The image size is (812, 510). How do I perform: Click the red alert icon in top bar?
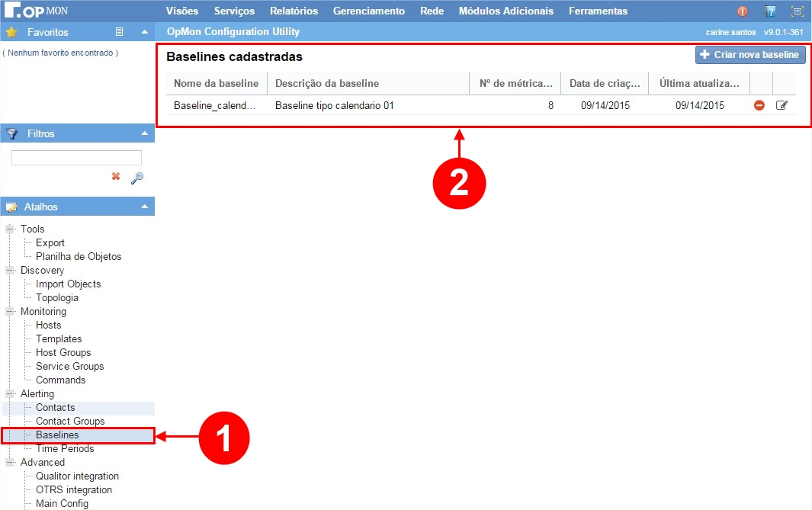[x=742, y=11]
